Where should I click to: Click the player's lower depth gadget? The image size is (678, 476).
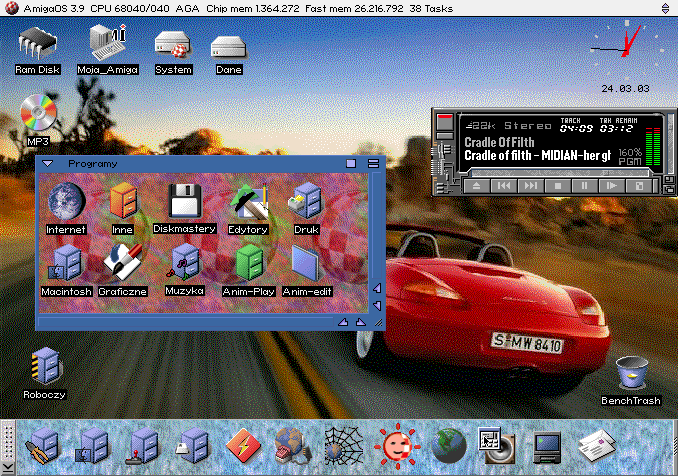coord(669,189)
